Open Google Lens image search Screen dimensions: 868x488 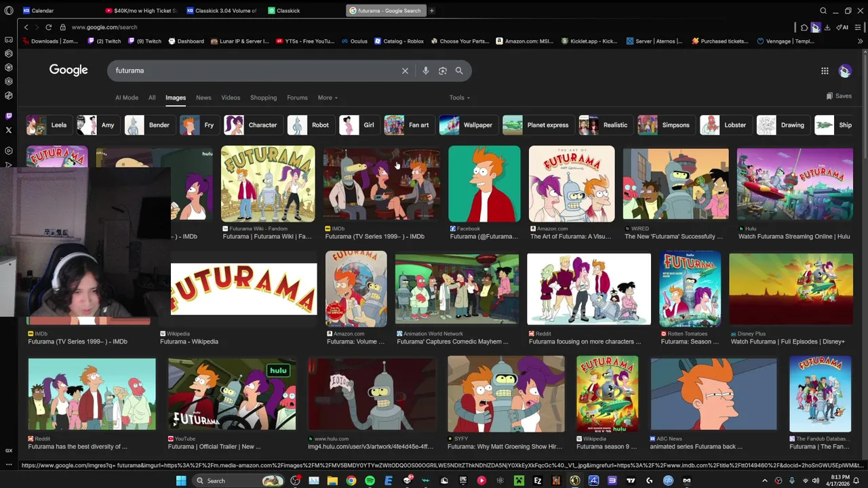pyautogui.click(x=442, y=70)
